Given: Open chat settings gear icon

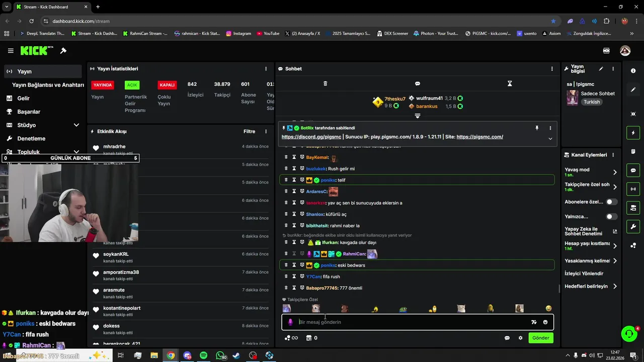Looking at the screenshot, I should tap(520, 338).
